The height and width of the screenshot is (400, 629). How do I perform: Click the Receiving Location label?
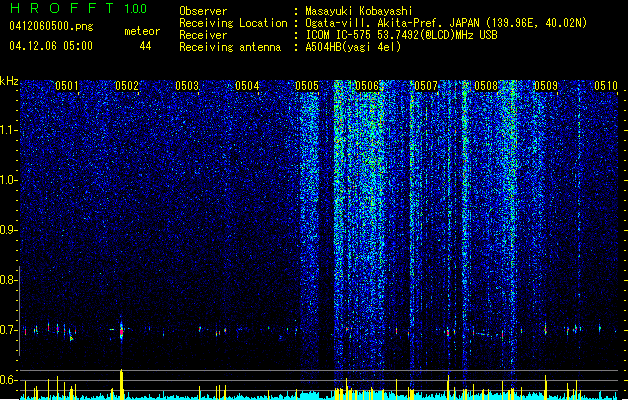coord(233,23)
